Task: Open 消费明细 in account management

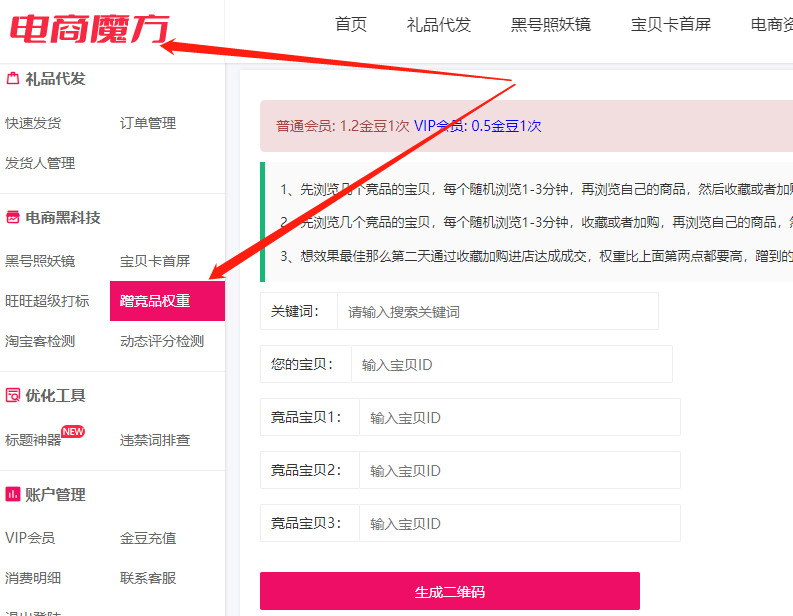Action: tap(33, 578)
